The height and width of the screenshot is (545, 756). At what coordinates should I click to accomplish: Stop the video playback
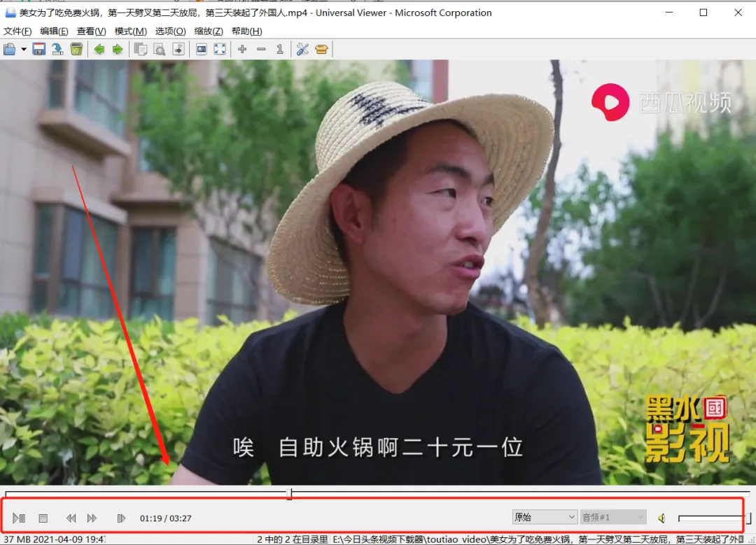pos(43,518)
